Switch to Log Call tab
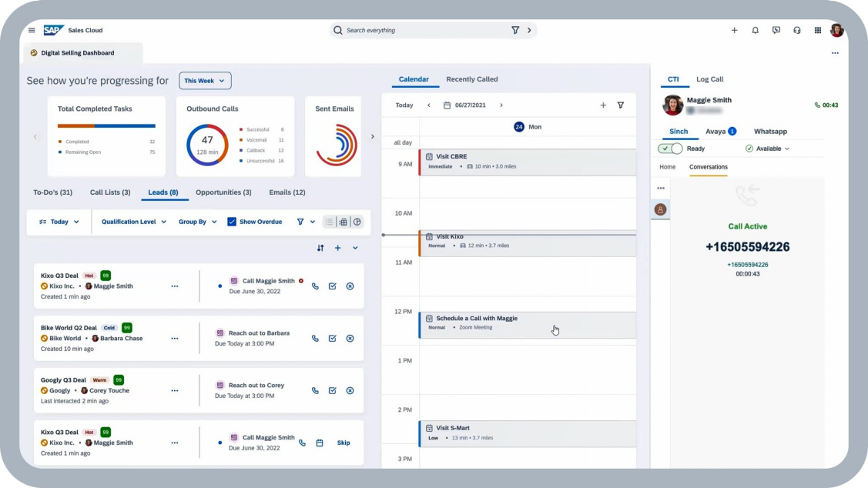This screenshot has width=868, height=488. coord(709,79)
